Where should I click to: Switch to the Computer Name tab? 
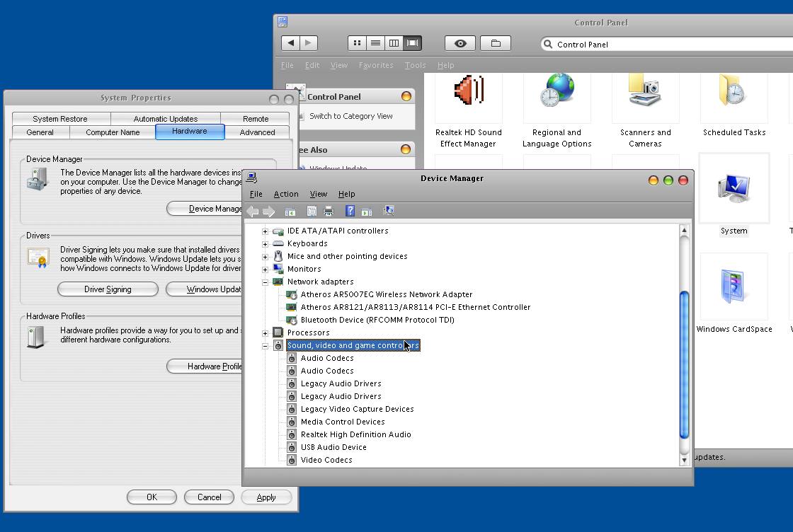113,132
